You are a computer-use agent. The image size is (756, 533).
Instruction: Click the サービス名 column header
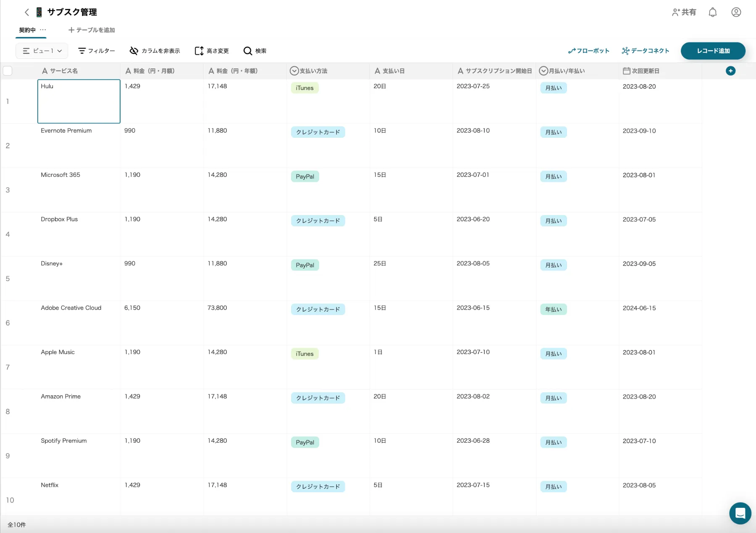[79, 71]
